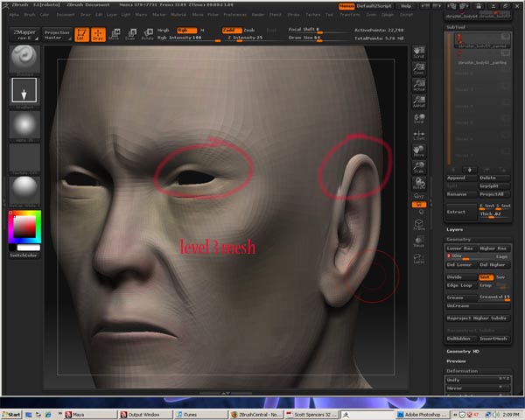Toggle the Transp transparency icon
The width and height of the screenshot is (525, 420).
click(x=419, y=241)
